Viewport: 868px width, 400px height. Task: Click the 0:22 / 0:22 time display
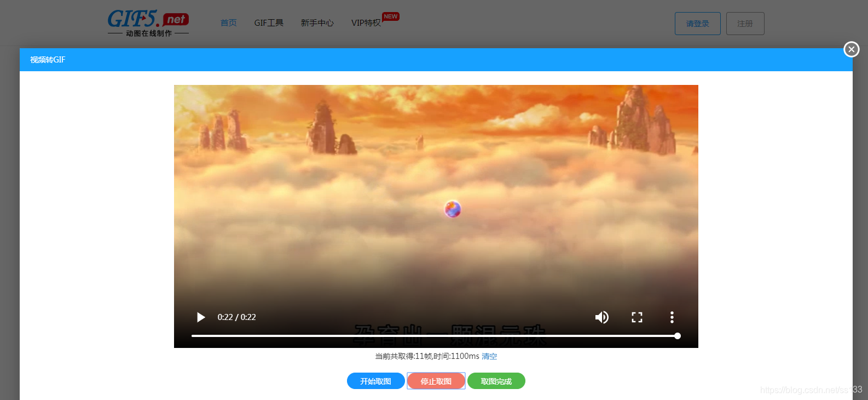point(236,317)
